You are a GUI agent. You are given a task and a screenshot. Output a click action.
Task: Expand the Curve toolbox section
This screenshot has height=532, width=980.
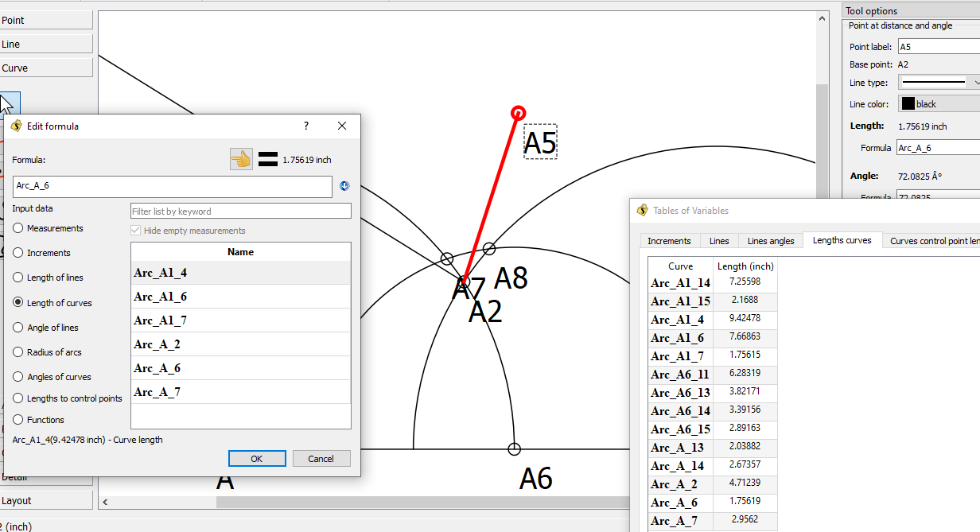click(x=46, y=68)
